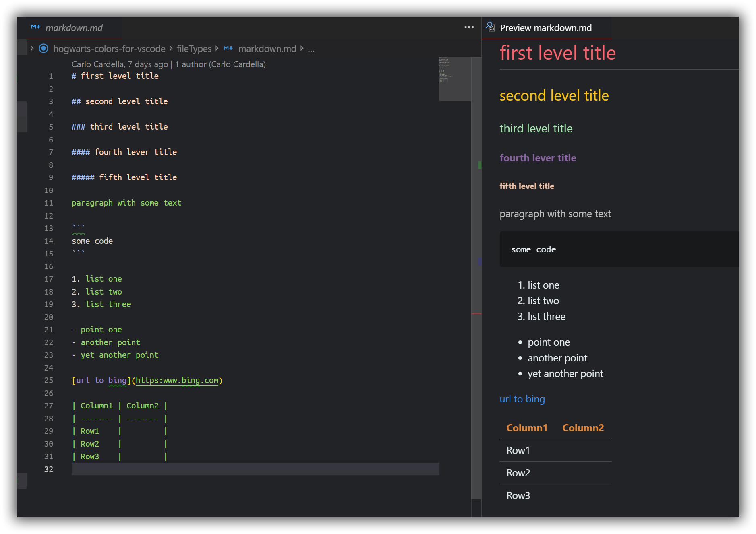
Task: Click the Markdown icon before markdown.md in the breadcrumb
Action: 228,48
